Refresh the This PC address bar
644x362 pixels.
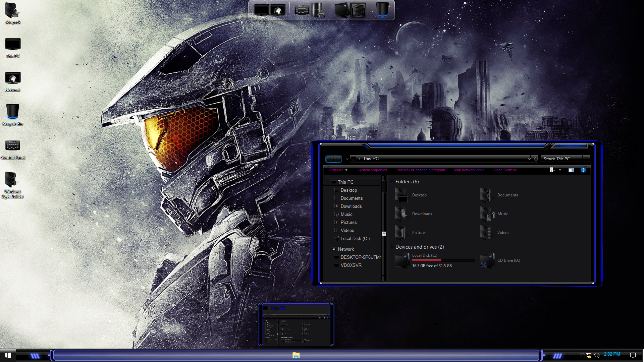tap(536, 159)
